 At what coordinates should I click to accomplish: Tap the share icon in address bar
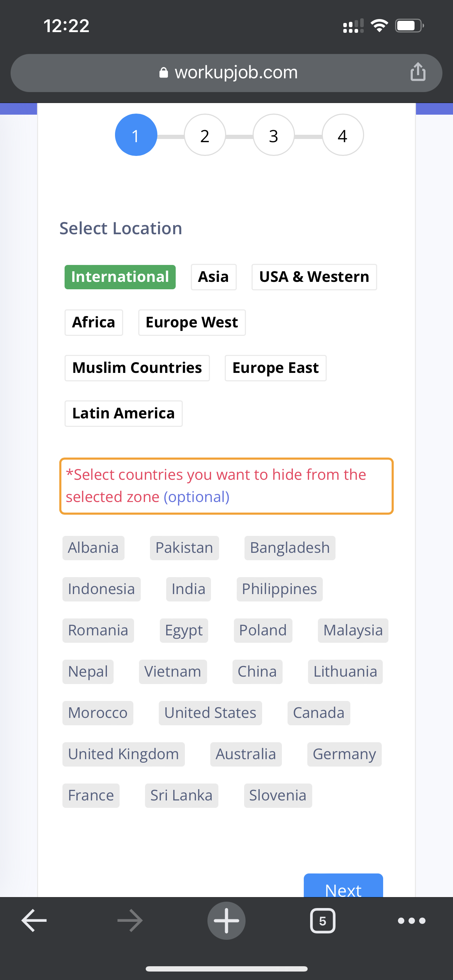coord(418,72)
